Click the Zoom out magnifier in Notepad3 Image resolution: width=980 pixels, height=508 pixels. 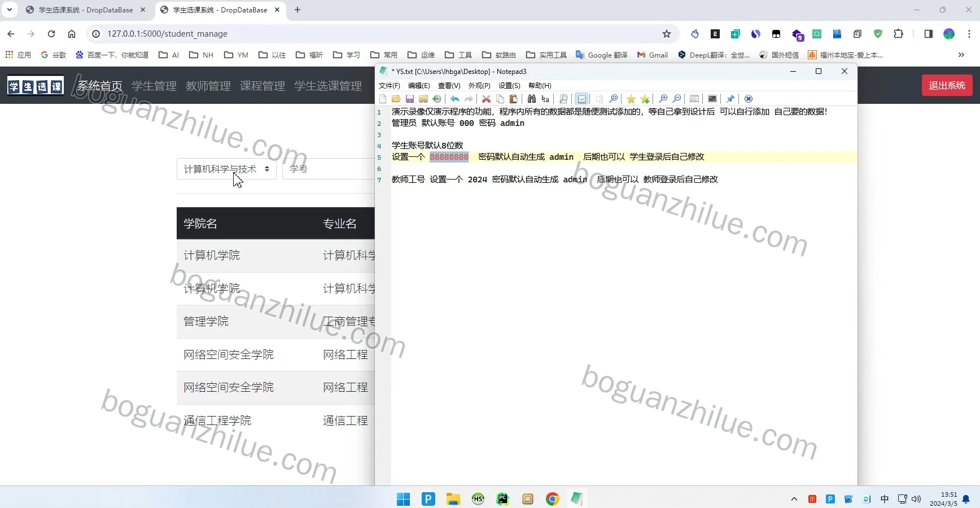[677, 99]
